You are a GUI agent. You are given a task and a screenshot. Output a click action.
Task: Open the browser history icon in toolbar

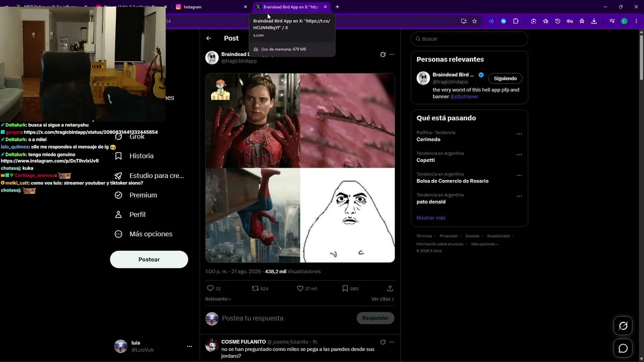pos(558,21)
